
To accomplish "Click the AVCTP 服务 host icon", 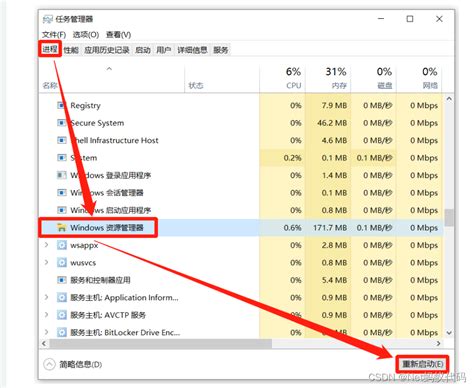I will click(x=61, y=315).
